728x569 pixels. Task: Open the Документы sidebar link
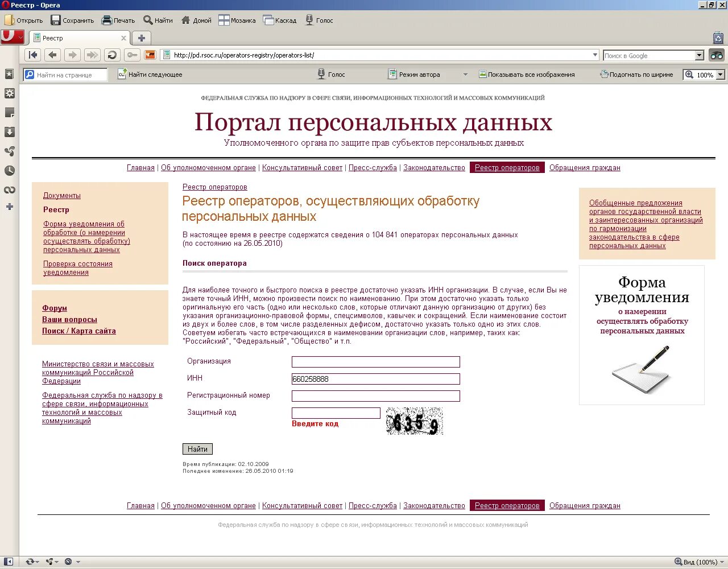pos(62,195)
